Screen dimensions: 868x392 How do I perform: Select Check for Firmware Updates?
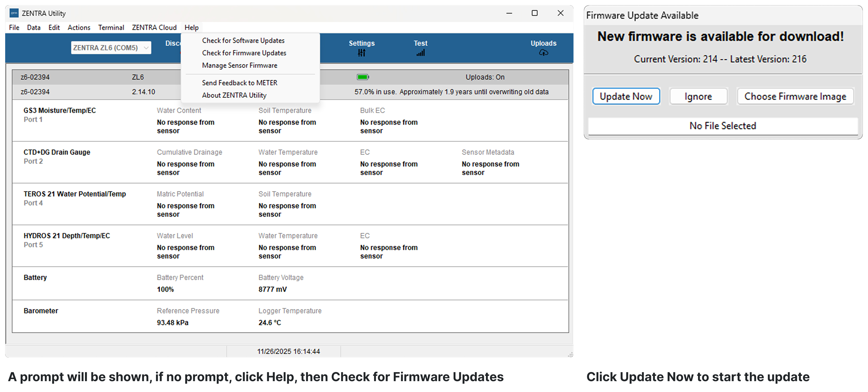point(244,53)
